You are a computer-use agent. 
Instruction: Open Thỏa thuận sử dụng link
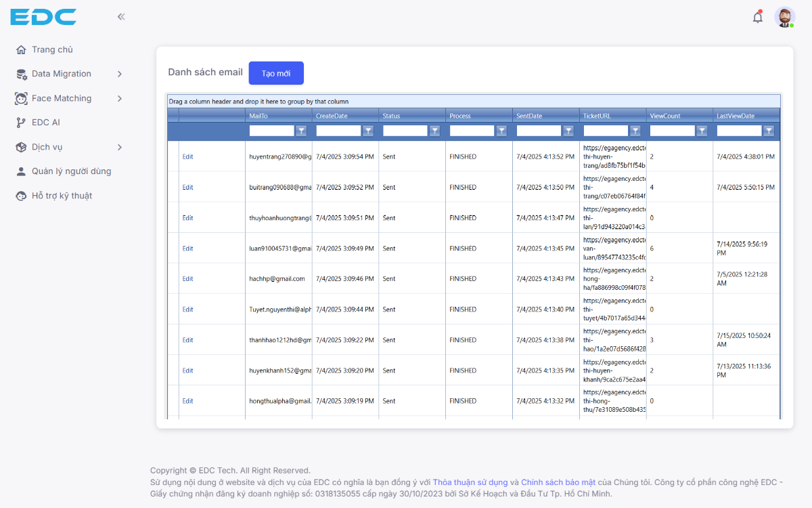click(x=470, y=482)
